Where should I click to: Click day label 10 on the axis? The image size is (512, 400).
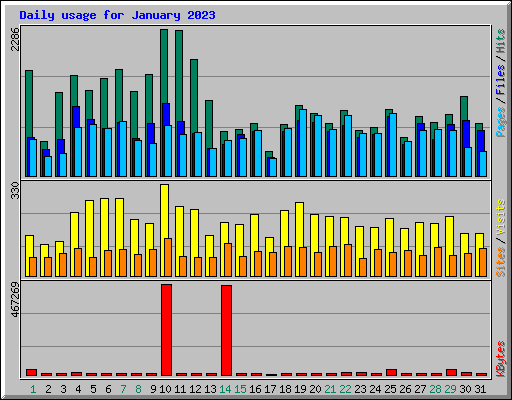click(166, 389)
